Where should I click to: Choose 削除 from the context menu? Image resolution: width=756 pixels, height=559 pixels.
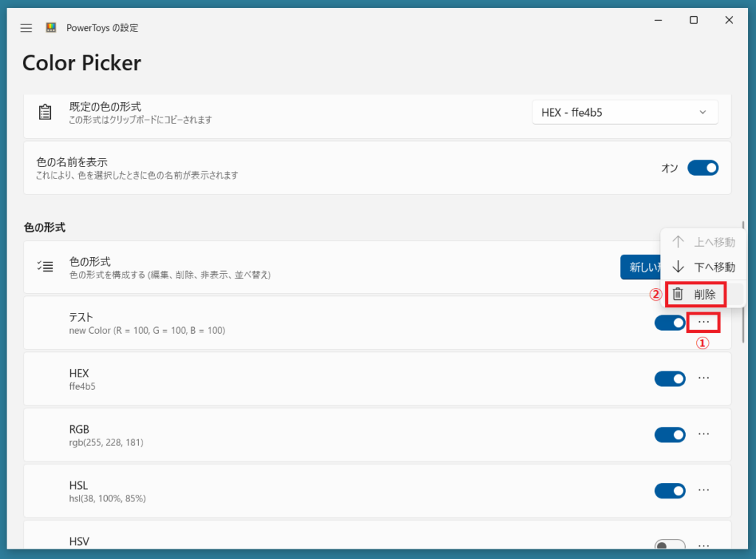[703, 294]
